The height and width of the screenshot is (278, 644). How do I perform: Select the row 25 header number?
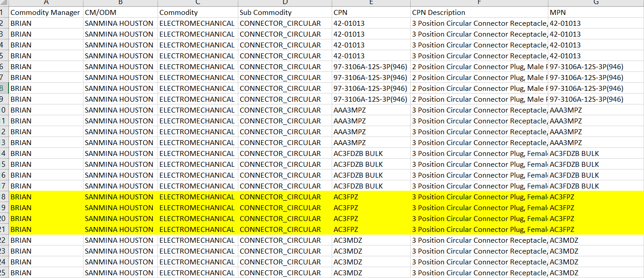4,273
